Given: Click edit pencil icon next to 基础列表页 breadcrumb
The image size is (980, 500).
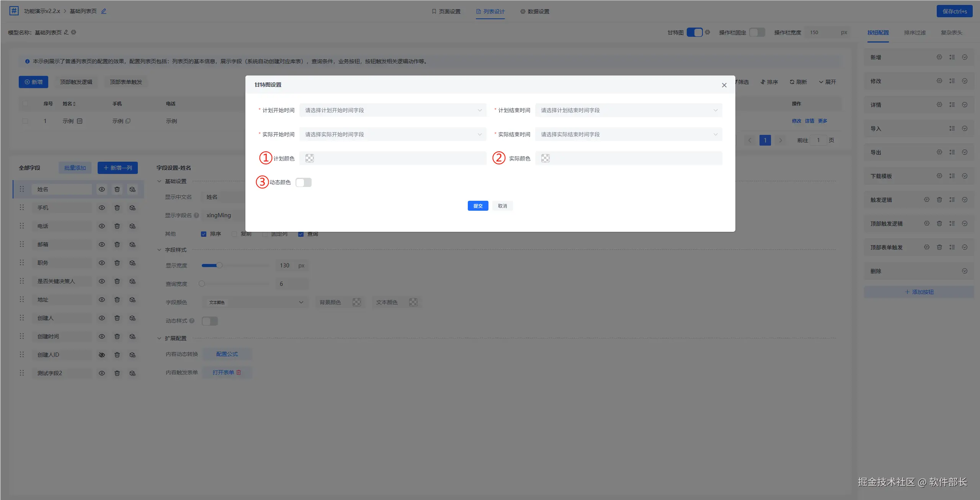Looking at the screenshot, I should [x=104, y=11].
